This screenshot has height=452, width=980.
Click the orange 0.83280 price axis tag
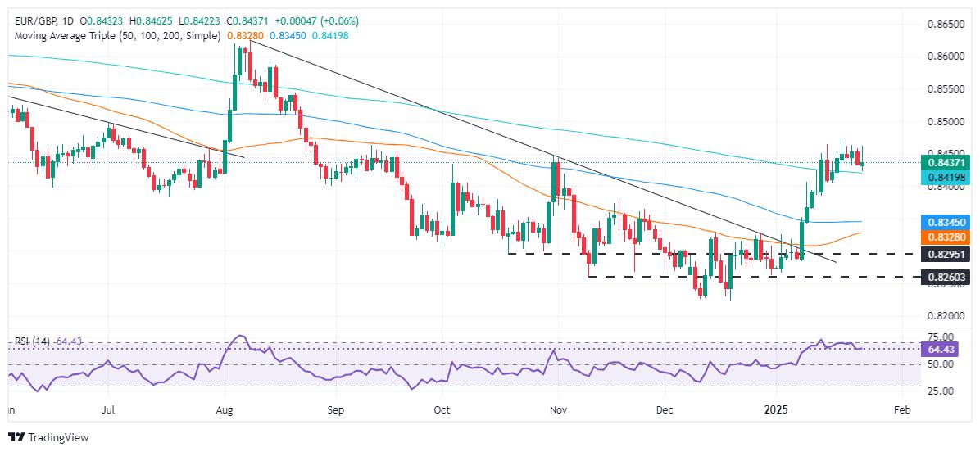click(x=945, y=237)
